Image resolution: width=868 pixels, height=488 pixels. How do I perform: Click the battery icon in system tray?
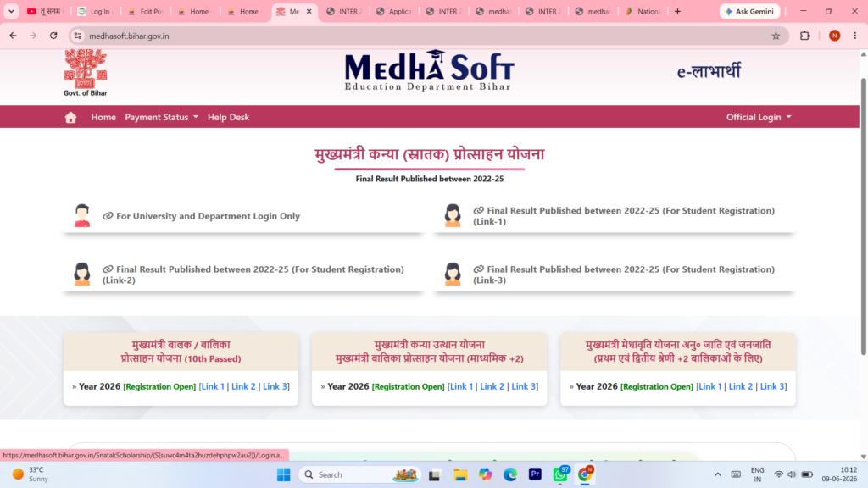point(807,474)
